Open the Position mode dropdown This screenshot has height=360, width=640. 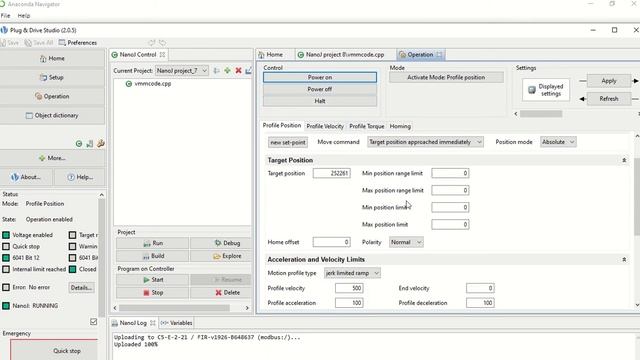(558, 142)
